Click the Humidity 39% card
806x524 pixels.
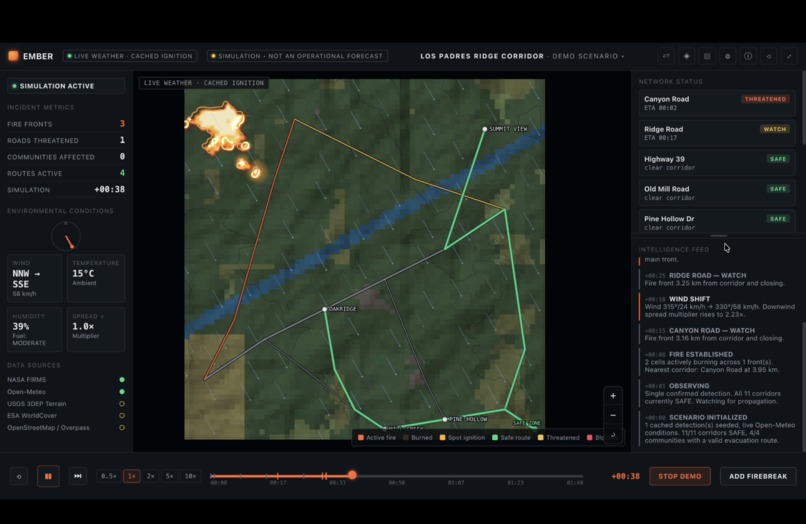pos(35,329)
